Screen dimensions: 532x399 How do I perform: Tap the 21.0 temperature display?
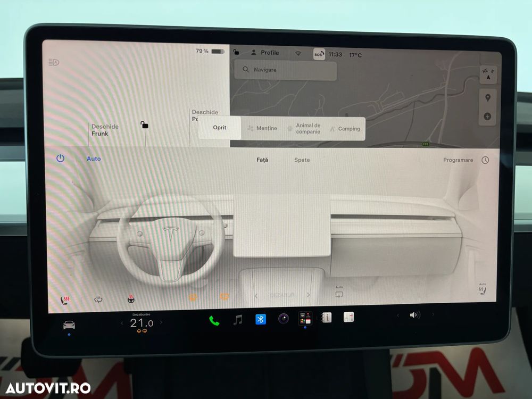(x=142, y=323)
